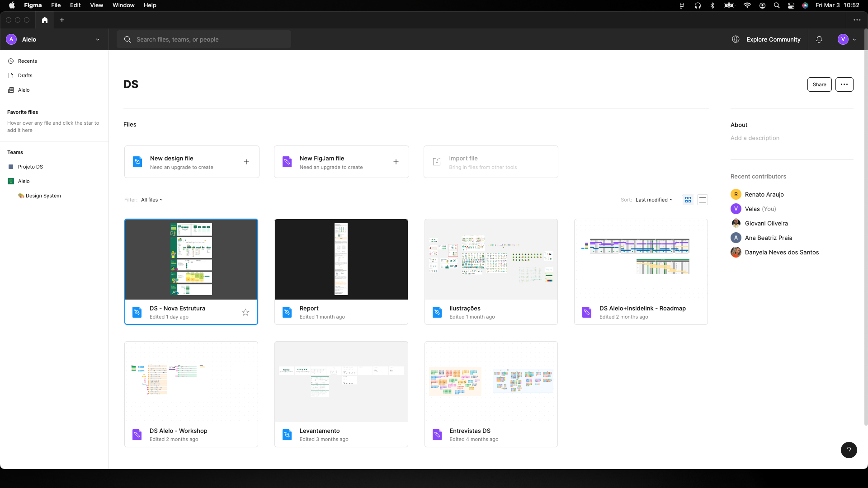Click the notifications bell icon
This screenshot has height=488, width=868.
point(819,39)
